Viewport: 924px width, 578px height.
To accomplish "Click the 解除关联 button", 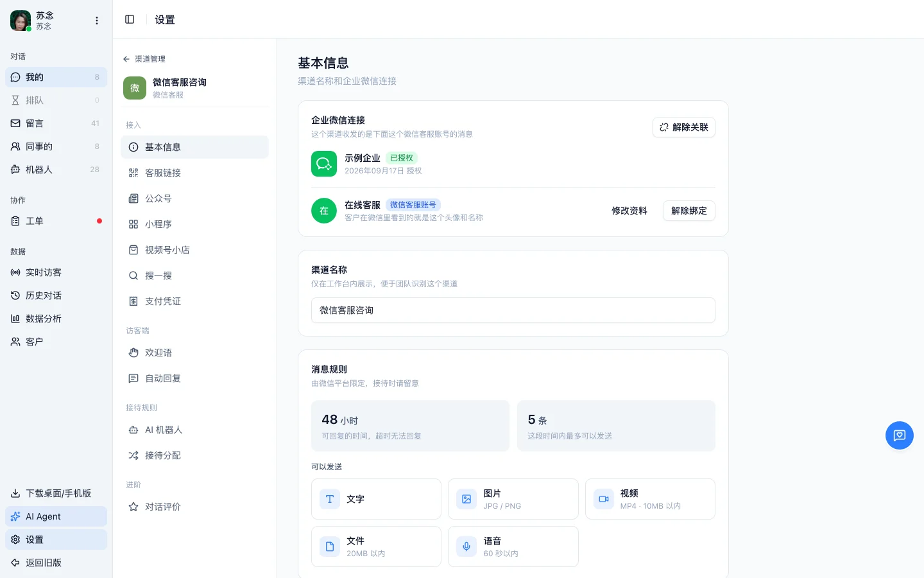I will click(x=684, y=127).
